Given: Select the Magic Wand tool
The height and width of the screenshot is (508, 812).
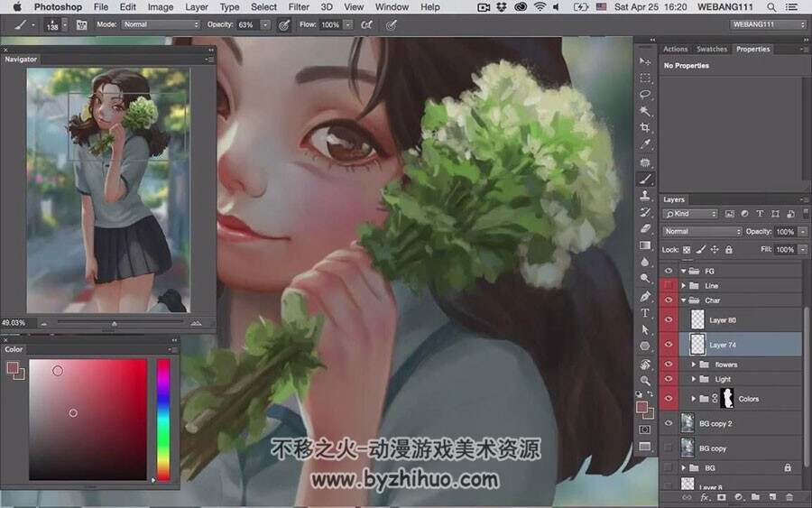Looking at the screenshot, I should coord(645,111).
